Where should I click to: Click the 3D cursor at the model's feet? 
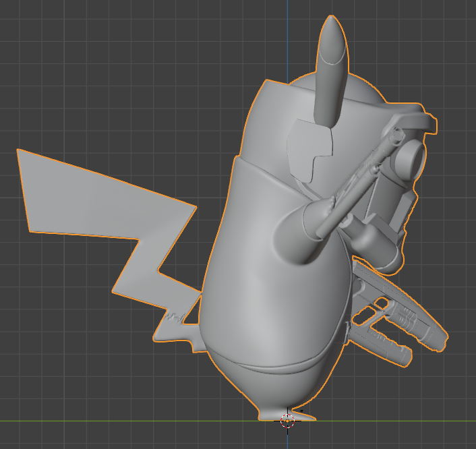[287, 421]
